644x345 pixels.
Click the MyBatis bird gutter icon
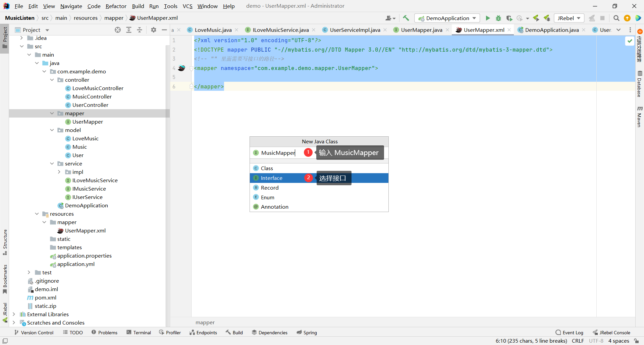[181, 68]
